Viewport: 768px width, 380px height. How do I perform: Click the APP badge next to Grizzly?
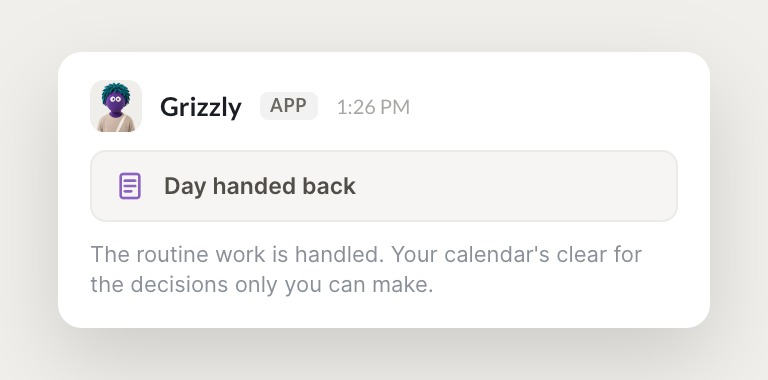tap(288, 106)
